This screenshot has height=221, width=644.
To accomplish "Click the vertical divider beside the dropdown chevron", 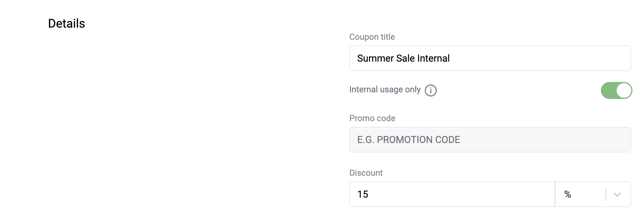I will [606, 194].
